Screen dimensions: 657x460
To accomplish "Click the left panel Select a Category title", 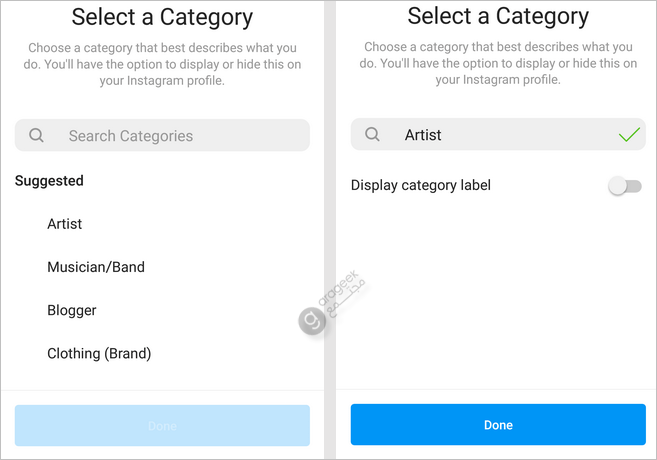I will tap(162, 18).
